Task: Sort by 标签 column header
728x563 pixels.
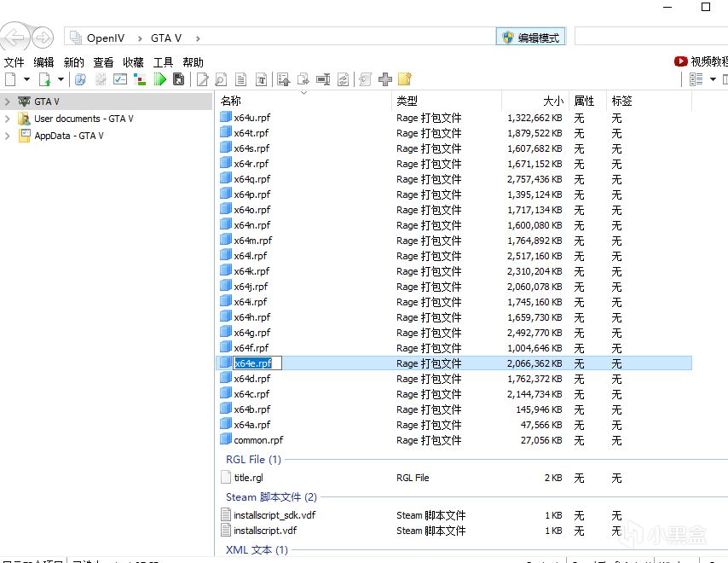Action: tap(649, 101)
